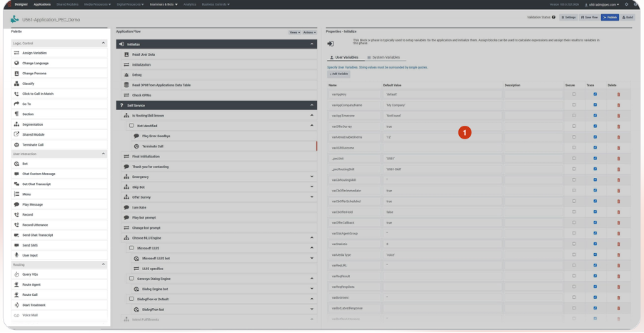Expand the Emergency block

coord(312,177)
